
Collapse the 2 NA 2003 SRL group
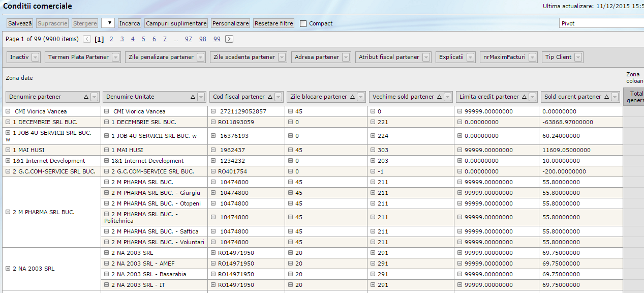tap(8, 269)
